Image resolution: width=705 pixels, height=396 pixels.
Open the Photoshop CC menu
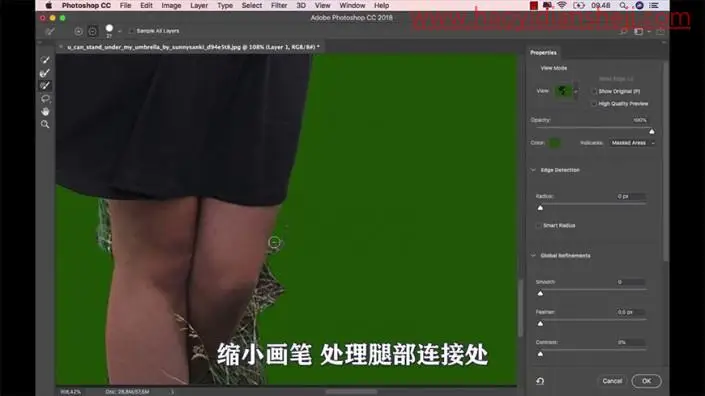86,5
